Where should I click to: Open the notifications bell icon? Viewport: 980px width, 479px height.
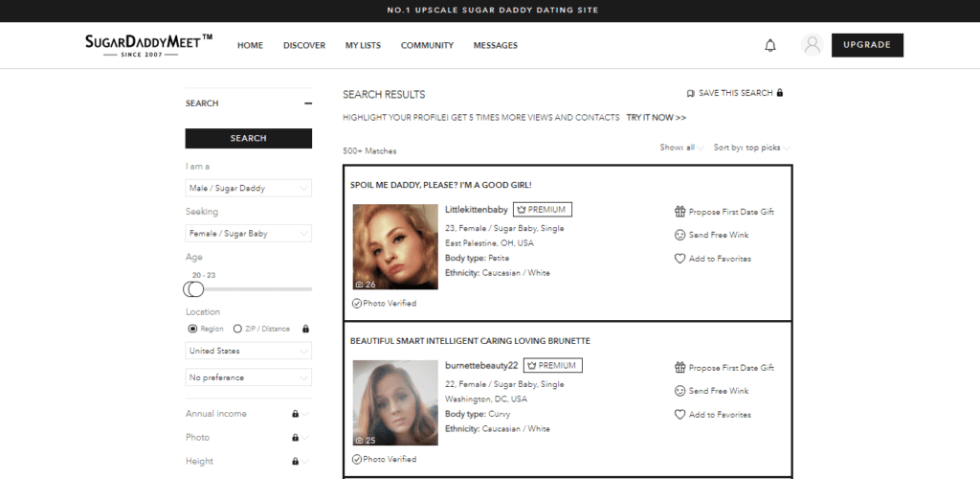coord(770,45)
